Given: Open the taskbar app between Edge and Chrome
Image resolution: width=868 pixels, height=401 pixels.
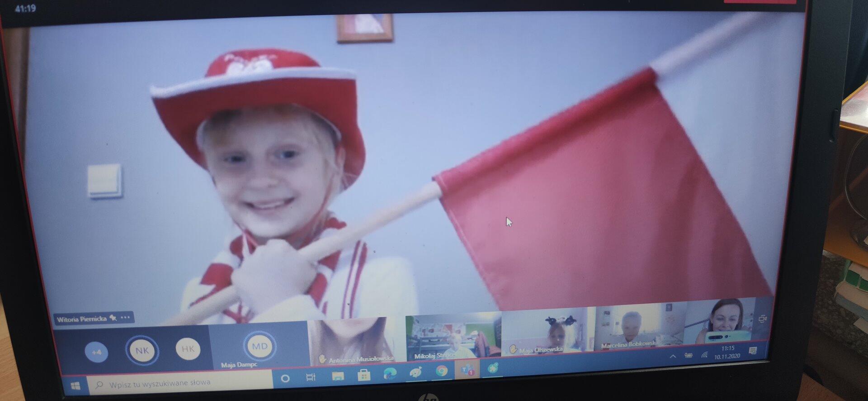Looking at the screenshot, I should click(415, 372).
